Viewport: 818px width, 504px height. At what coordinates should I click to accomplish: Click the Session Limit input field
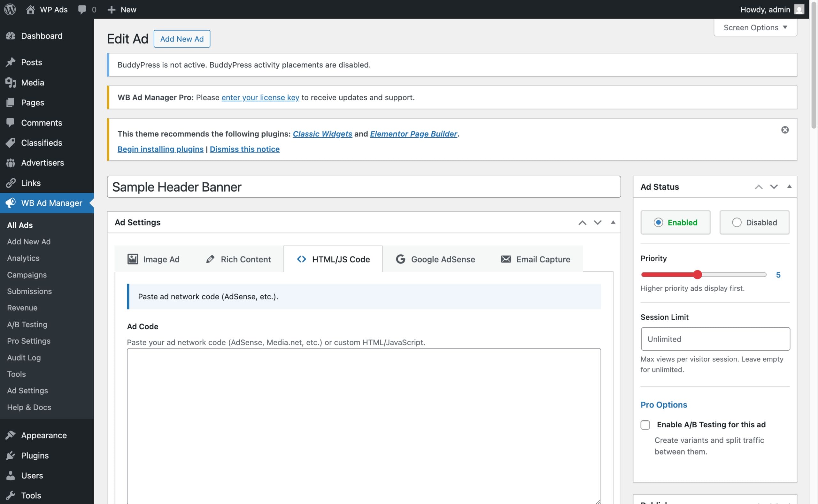715,339
